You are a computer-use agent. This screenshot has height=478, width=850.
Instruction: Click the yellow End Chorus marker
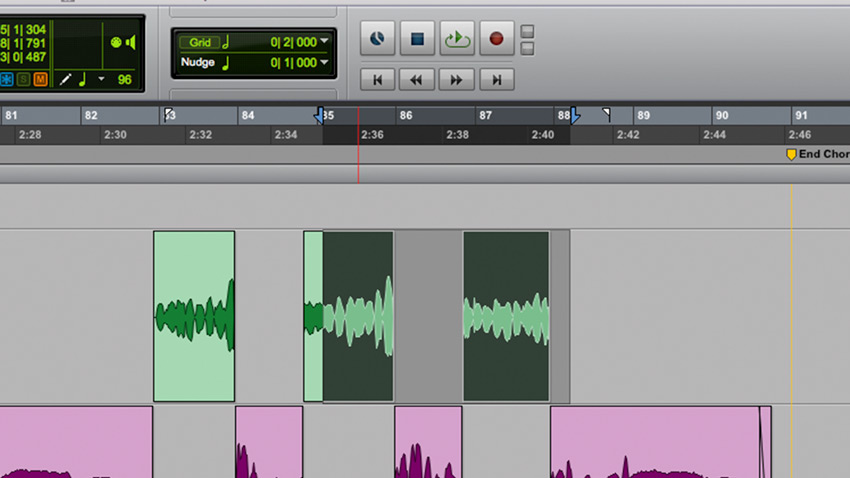coord(791,154)
